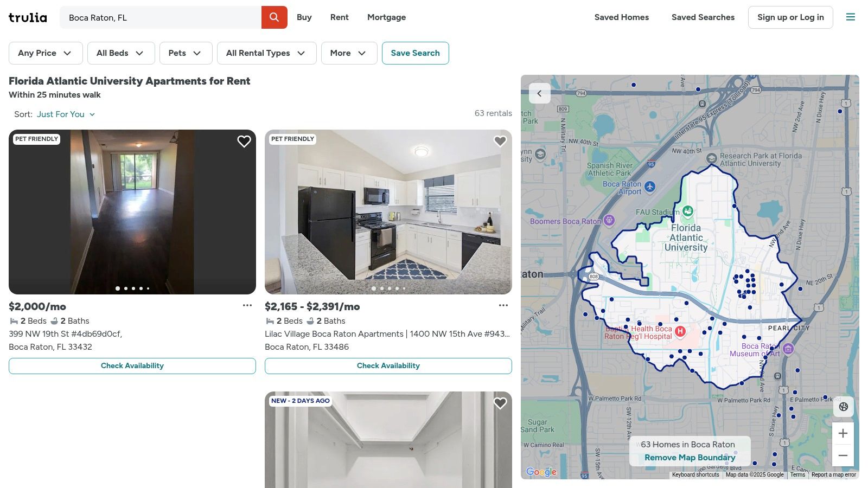Open the Mortgage menu
This screenshot has width=868, height=488.
click(386, 17)
